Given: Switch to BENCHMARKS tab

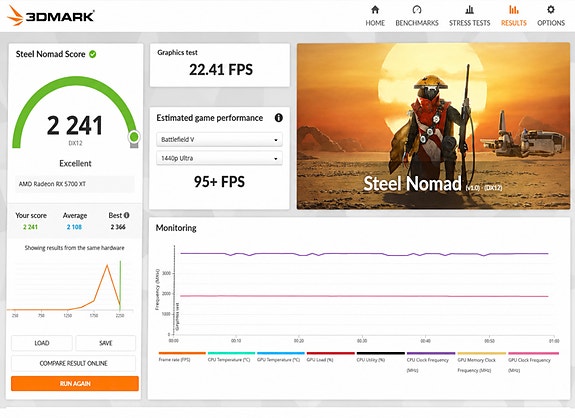Looking at the screenshot, I should point(417,23).
